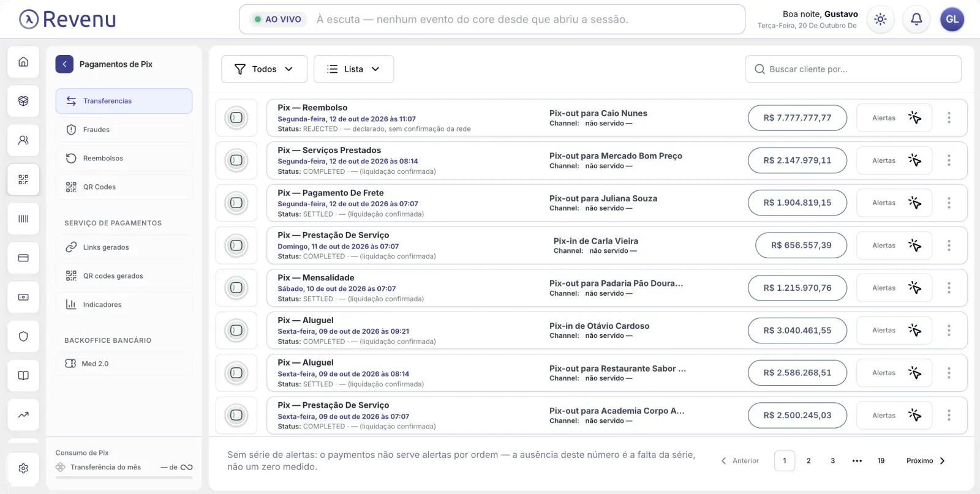Open the banknote icon in left rail
This screenshot has height=494, width=980.
(x=23, y=297)
